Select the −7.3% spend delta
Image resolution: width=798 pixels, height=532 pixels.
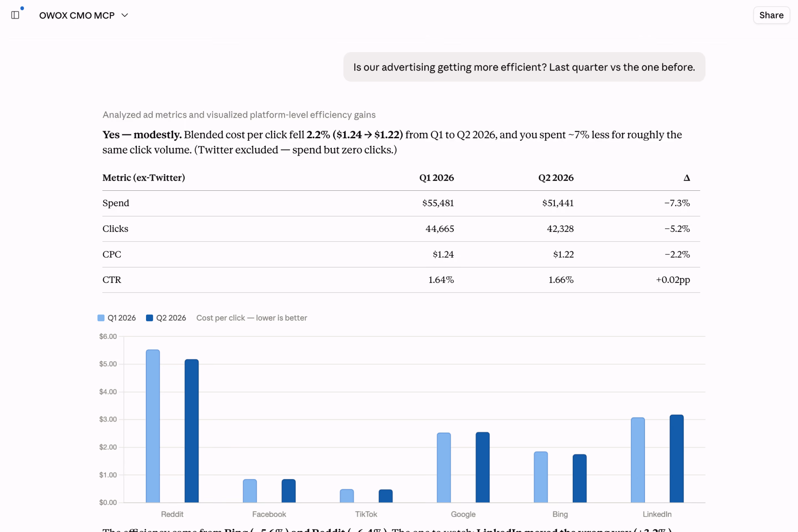coord(677,203)
